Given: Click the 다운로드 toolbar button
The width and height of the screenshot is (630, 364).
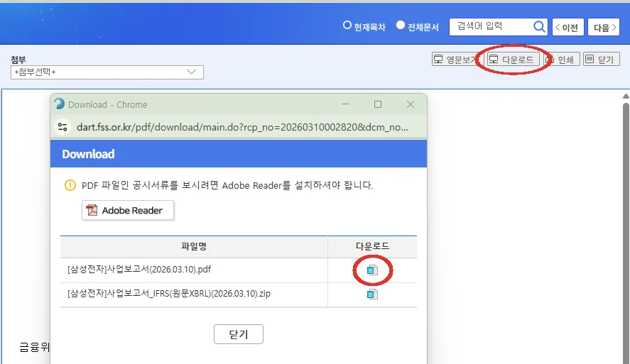Looking at the screenshot, I should pyautogui.click(x=513, y=60).
